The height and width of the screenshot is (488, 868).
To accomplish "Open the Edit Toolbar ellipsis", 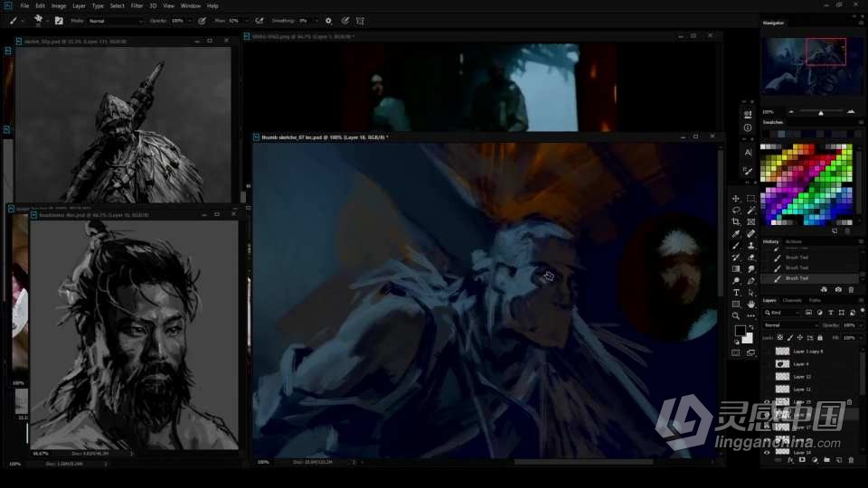I will [750, 316].
